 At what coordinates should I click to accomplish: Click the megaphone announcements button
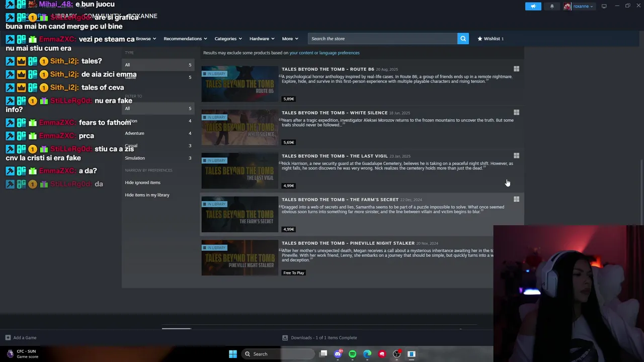533,6
